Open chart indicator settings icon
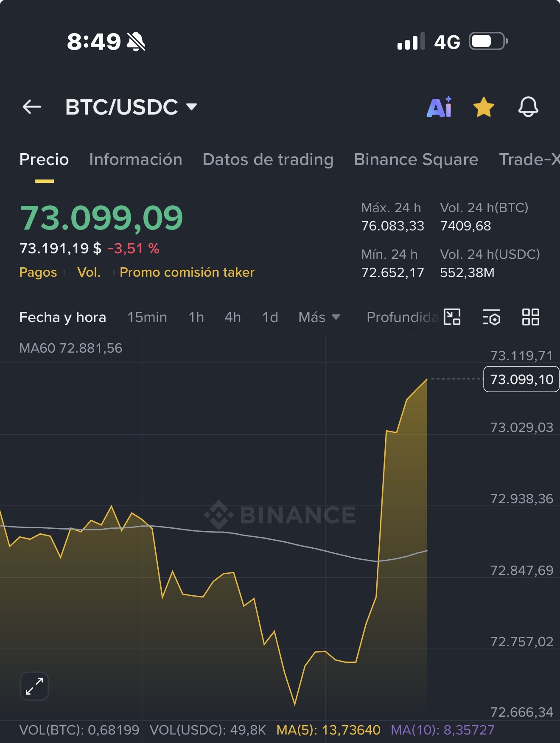Viewport: 560px width, 743px height. 491,317
